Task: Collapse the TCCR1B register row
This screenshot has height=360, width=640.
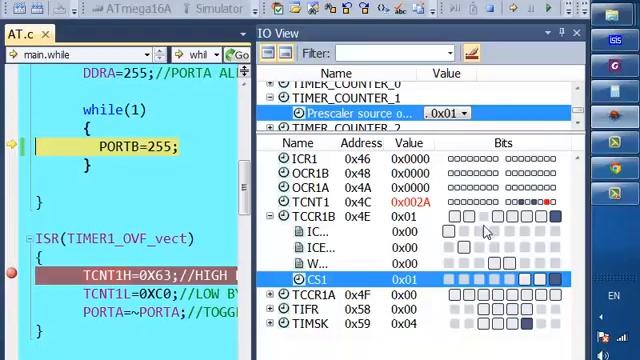Action: click(270, 216)
